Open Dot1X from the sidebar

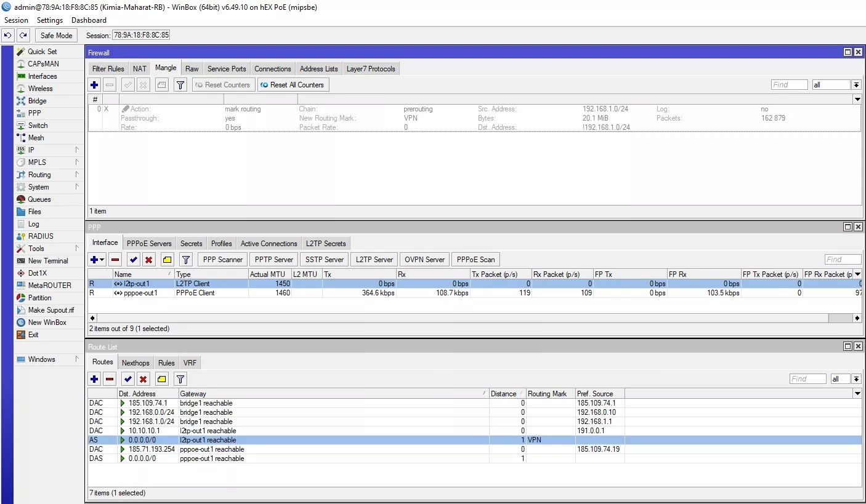[38, 273]
